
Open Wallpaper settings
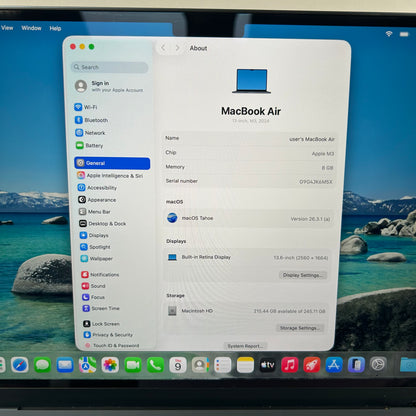(x=97, y=258)
